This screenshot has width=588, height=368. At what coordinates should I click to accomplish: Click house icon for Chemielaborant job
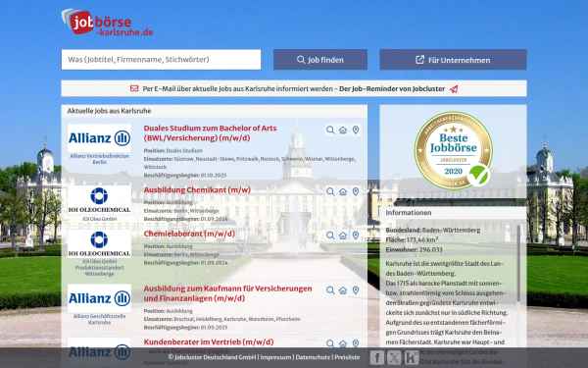pos(343,236)
